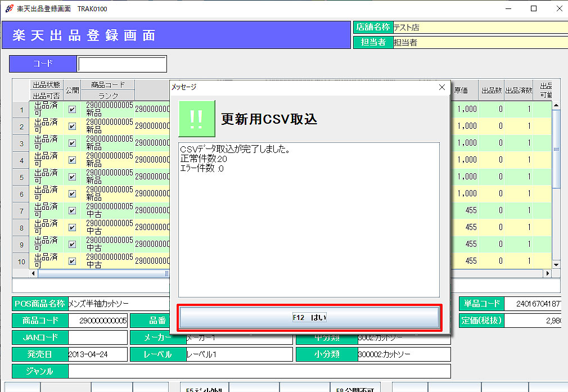568x392 pixels.
Task: Toggle 公開 checkbox in row 10
Action: (x=72, y=261)
